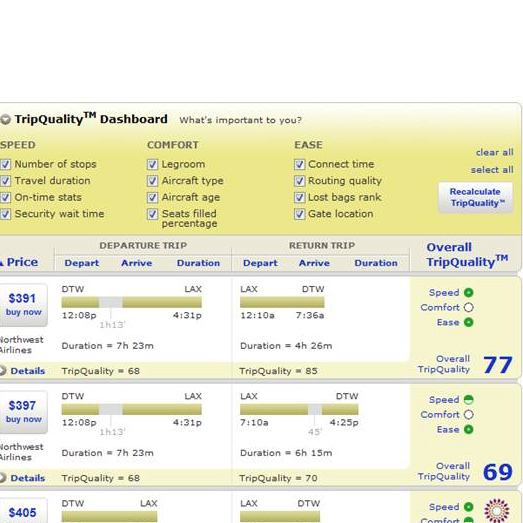
Task: Uncheck the Legroom checkbox
Action: 152,164
